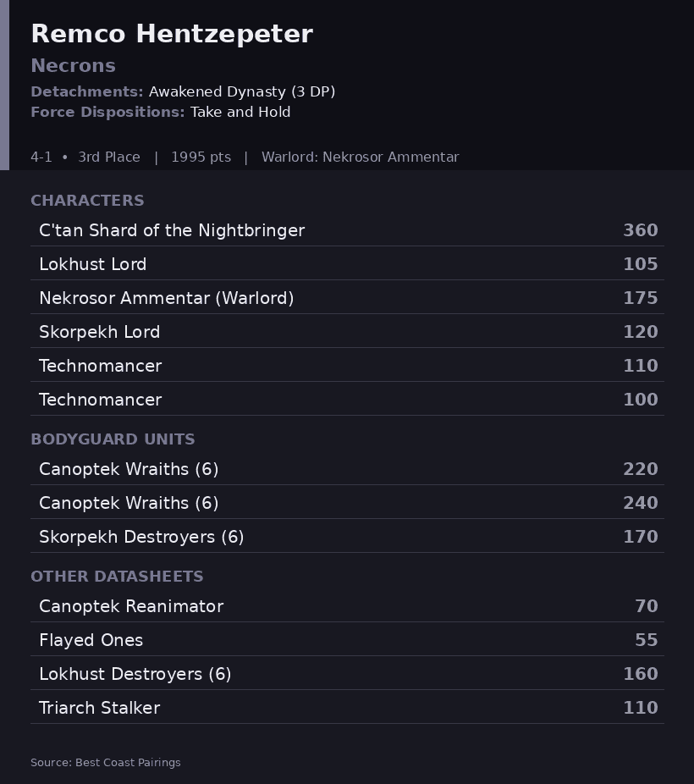
Task: Select the Flayed Ones unit
Action: (x=347, y=640)
